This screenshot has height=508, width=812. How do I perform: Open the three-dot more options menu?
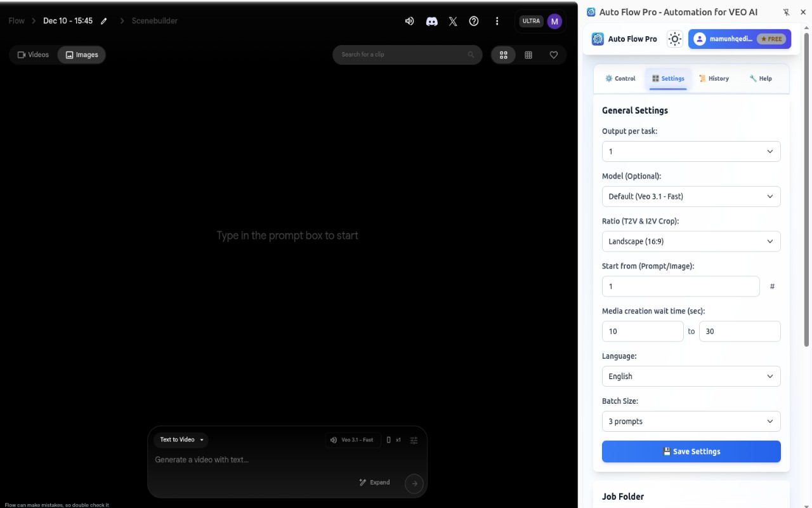coord(497,21)
